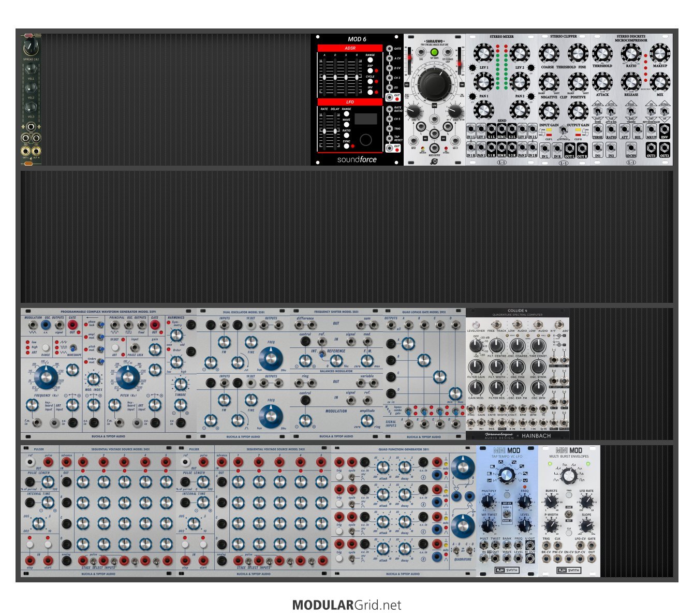Click the GAIN MOD. knob on Collide 4
Image resolution: width=694 pixels, height=616 pixels.
(476, 387)
